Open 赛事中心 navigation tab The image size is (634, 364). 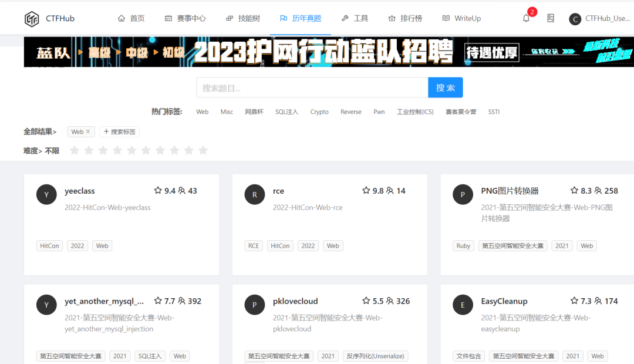click(x=185, y=18)
